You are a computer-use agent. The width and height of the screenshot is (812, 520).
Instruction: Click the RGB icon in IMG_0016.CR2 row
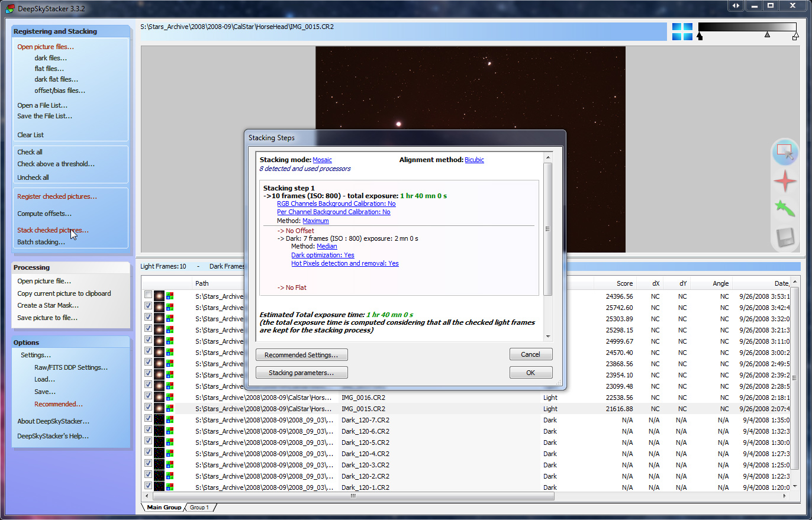pos(170,398)
